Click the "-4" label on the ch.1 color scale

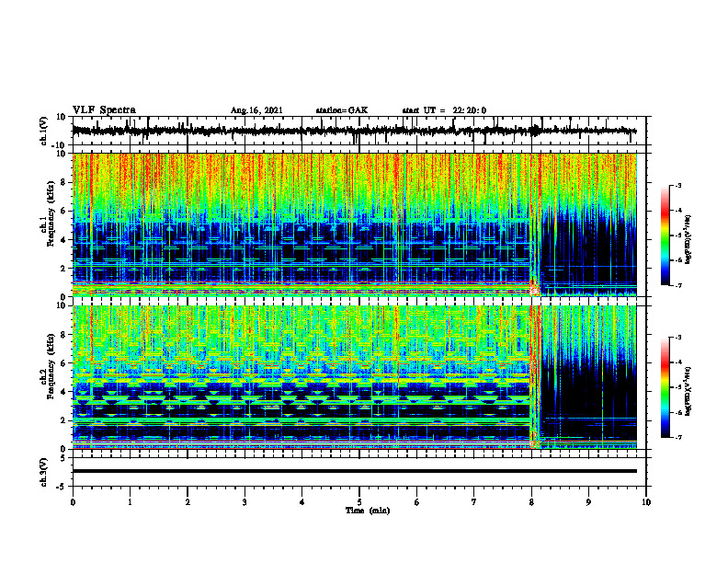[x=678, y=211]
